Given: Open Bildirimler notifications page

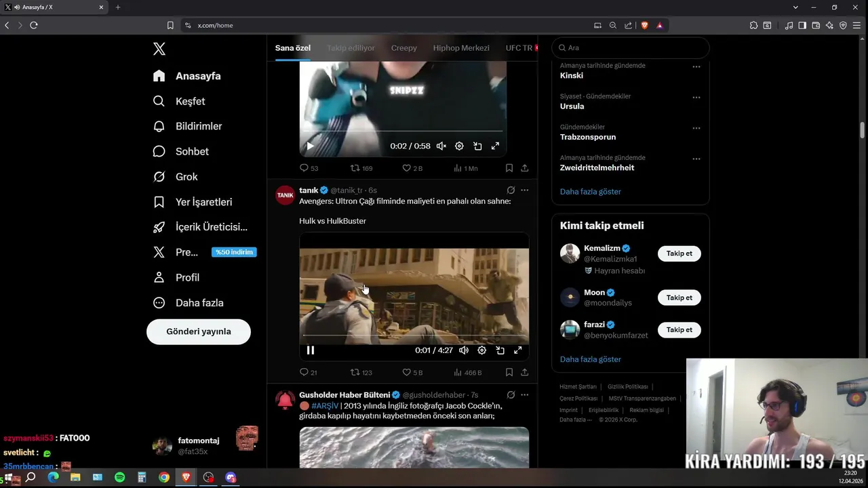Looking at the screenshot, I should click(187, 126).
